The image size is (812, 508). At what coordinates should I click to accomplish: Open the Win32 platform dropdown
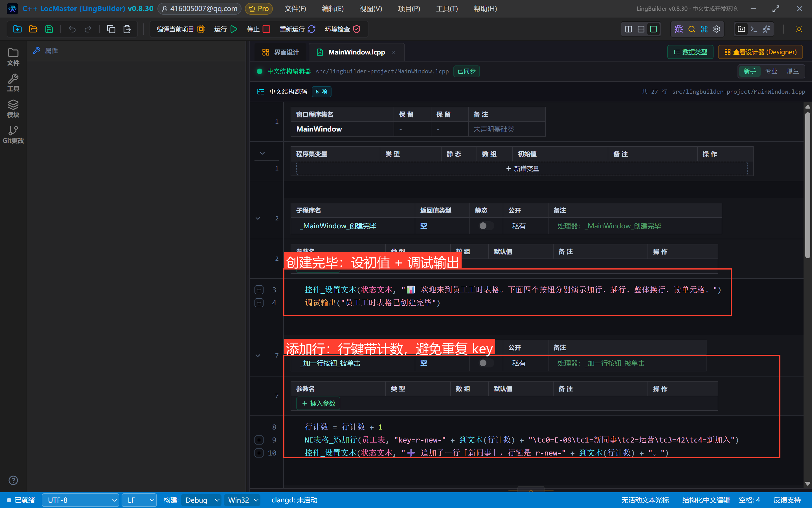click(x=242, y=500)
